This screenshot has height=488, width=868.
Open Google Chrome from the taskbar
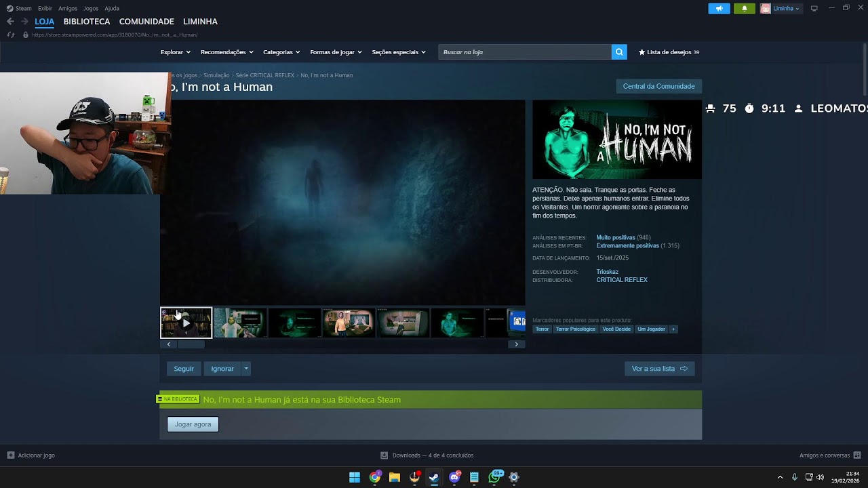tap(374, 477)
